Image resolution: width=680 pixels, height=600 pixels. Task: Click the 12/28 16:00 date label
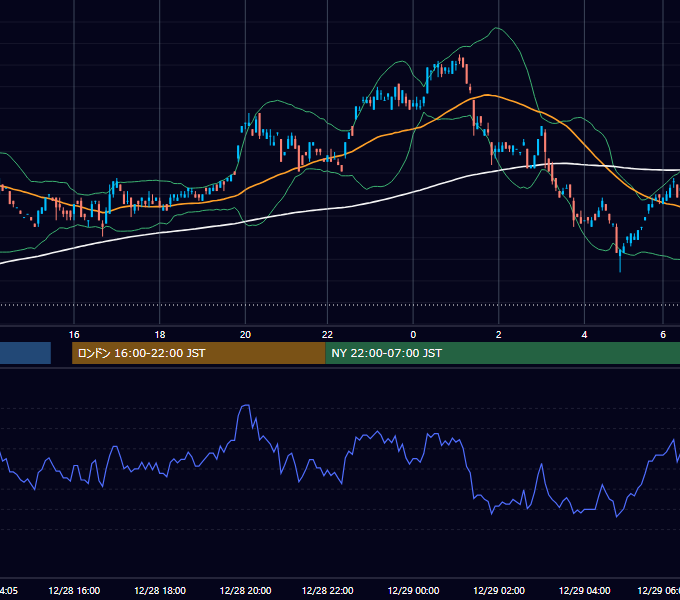(x=74, y=590)
